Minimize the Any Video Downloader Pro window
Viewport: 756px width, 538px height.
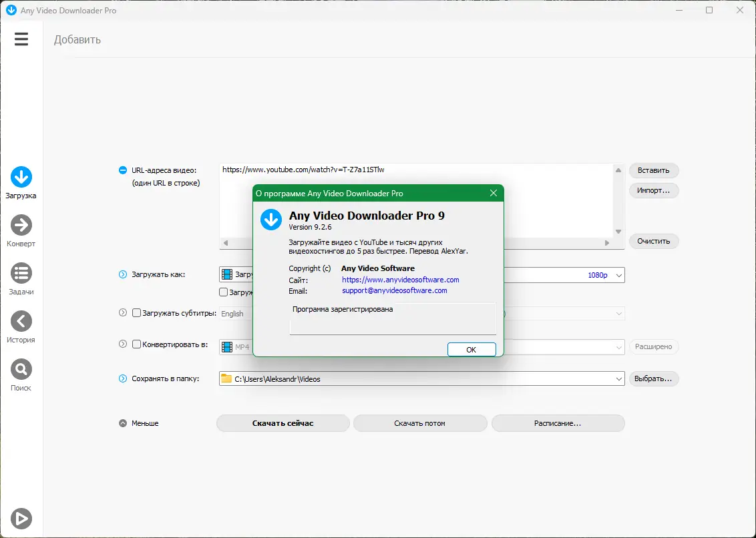tap(679, 10)
